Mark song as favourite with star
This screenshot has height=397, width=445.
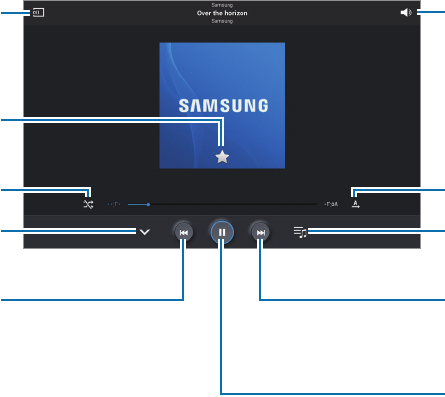[x=222, y=157]
